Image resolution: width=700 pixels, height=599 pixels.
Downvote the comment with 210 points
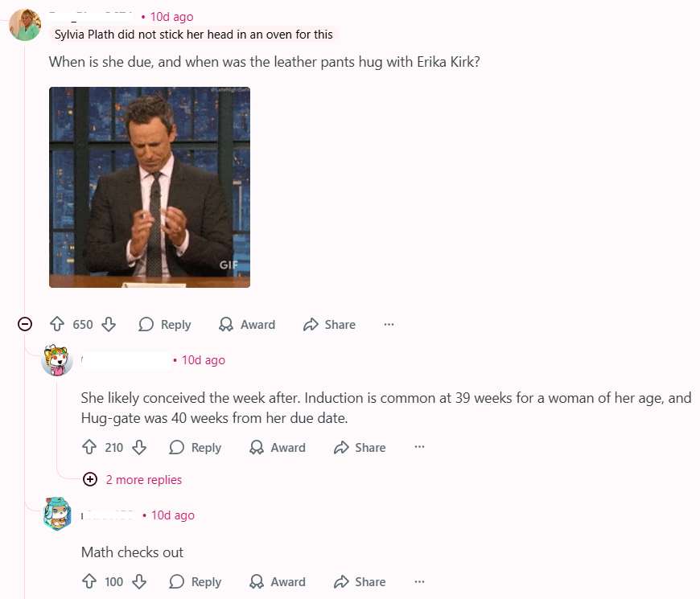(139, 447)
